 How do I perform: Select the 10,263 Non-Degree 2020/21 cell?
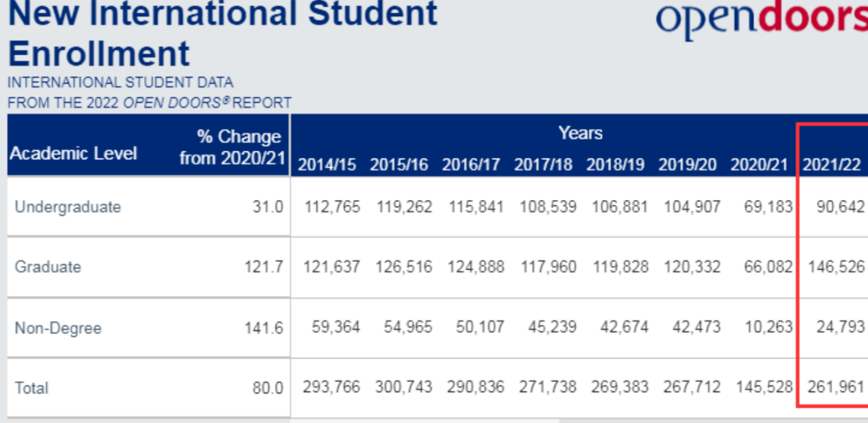coord(769,327)
